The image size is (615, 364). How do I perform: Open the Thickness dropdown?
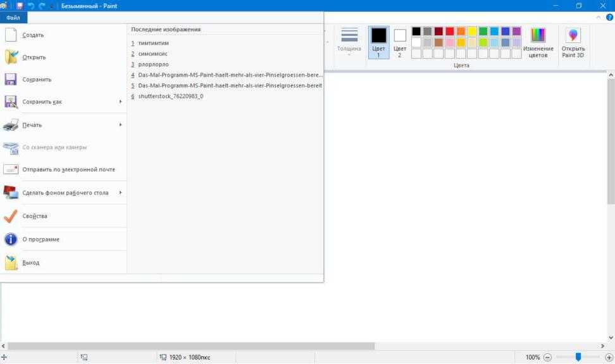pyautogui.click(x=349, y=43)
